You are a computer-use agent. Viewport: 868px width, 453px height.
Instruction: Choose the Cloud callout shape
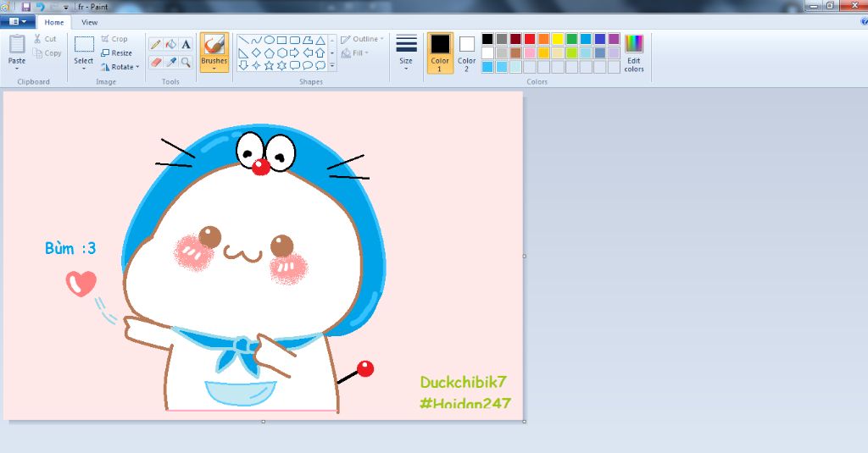click(x=320, y=65)
